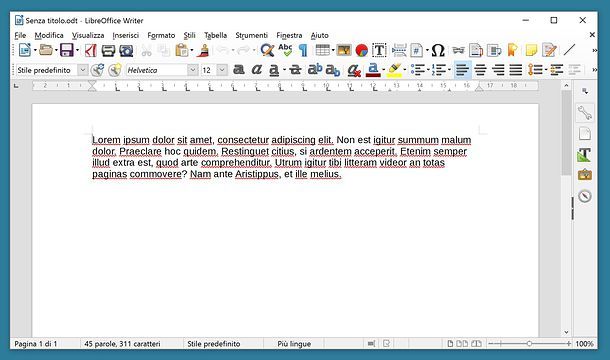Toggle bold formatting
This screenshot has width=610, height=360.
238,70
